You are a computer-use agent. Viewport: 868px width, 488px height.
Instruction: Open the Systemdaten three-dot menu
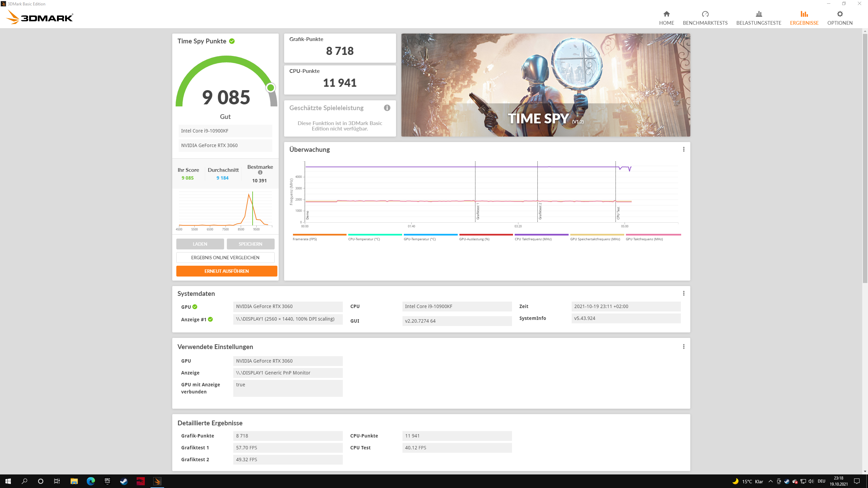pos(684,293)
